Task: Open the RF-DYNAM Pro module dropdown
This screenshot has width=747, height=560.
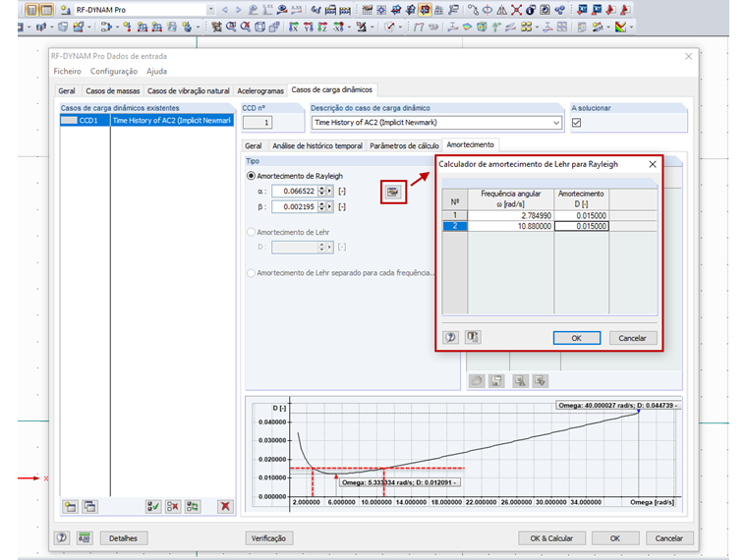Action: [x=211, y=10]
